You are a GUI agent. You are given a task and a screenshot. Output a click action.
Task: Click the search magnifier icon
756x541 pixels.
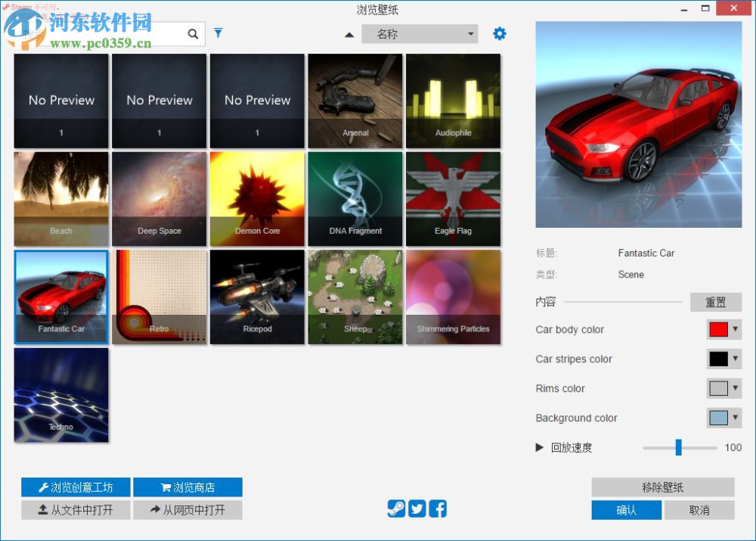(x=193, y=34)
